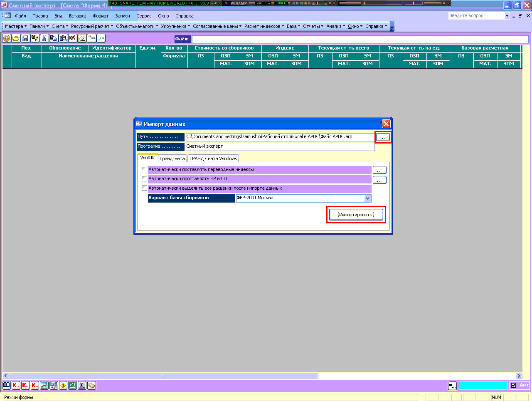Cut with the scissors icon
532x401 pixels.
(x=44, y=38)
